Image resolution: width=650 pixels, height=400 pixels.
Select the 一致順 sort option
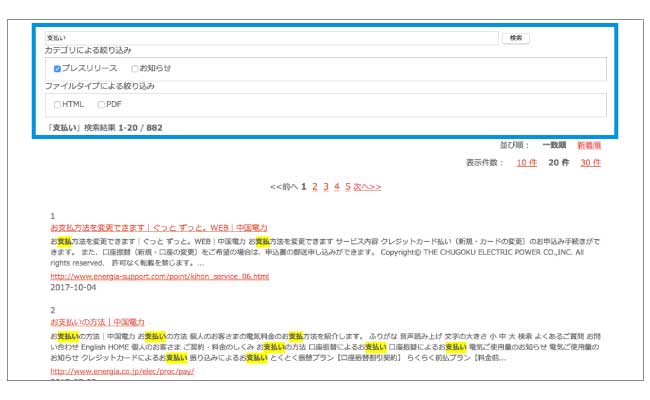554,145
